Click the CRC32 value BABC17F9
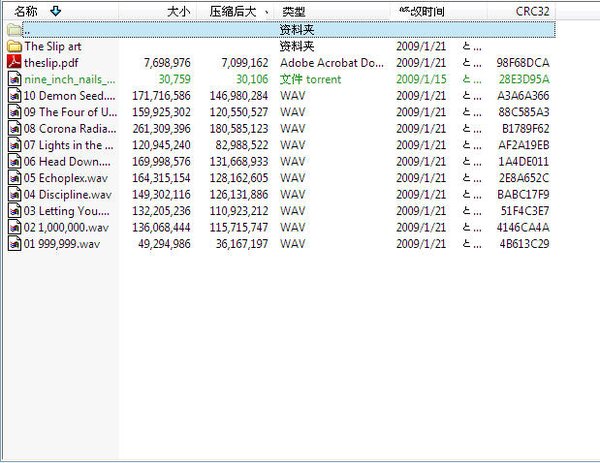This screenshot has height=463, width=600. (523, 194)
